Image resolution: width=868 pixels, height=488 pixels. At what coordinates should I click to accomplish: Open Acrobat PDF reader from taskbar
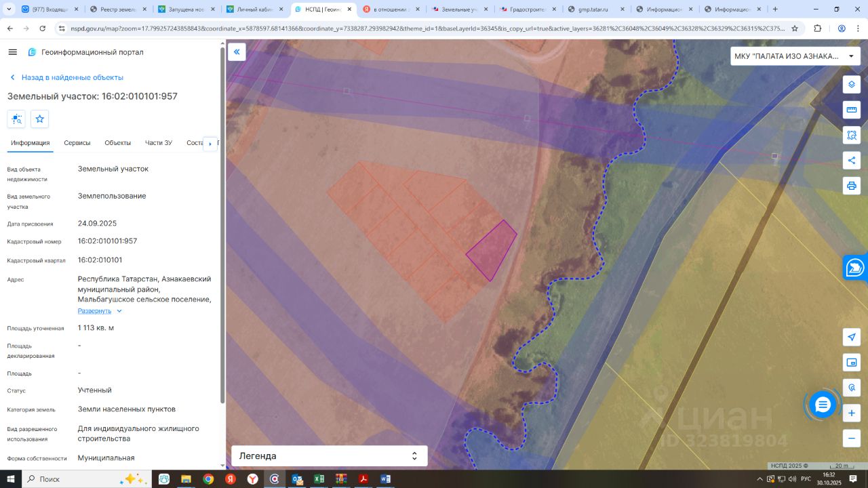363,479
